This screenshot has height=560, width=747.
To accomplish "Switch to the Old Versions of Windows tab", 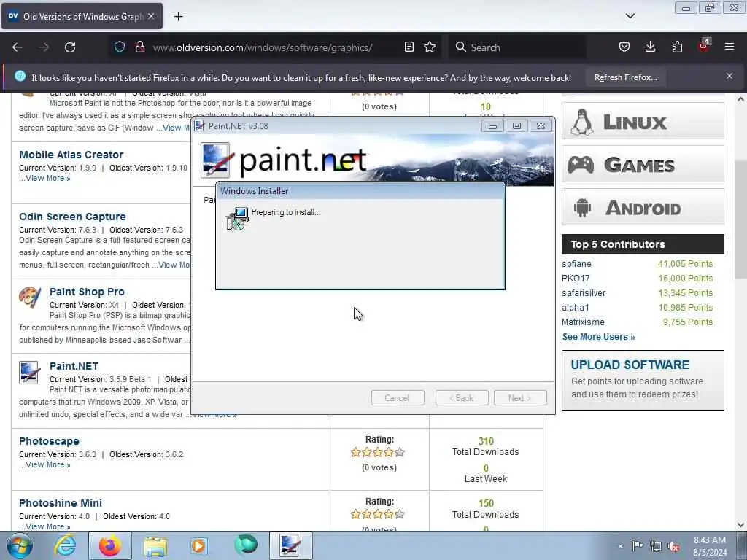I will coord(82,16).
